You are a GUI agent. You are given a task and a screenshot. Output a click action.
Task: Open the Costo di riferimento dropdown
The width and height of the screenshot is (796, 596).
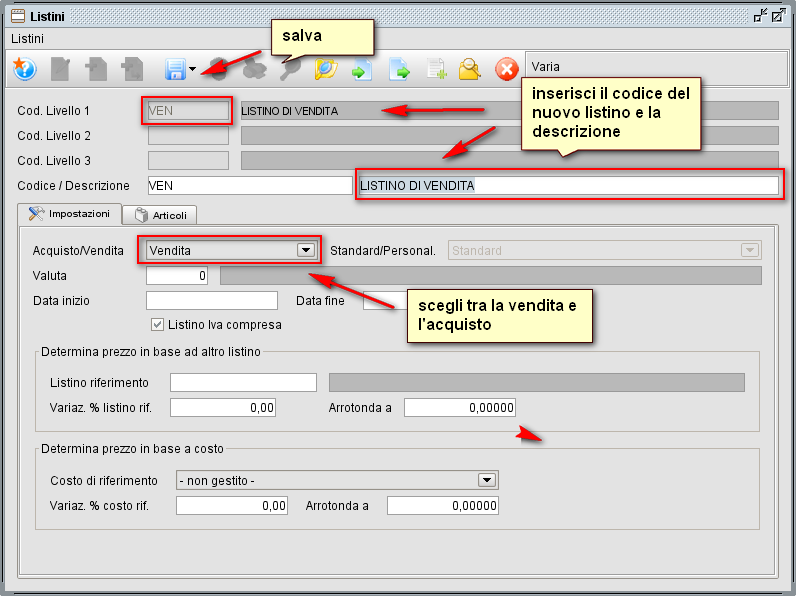[337, 480]
